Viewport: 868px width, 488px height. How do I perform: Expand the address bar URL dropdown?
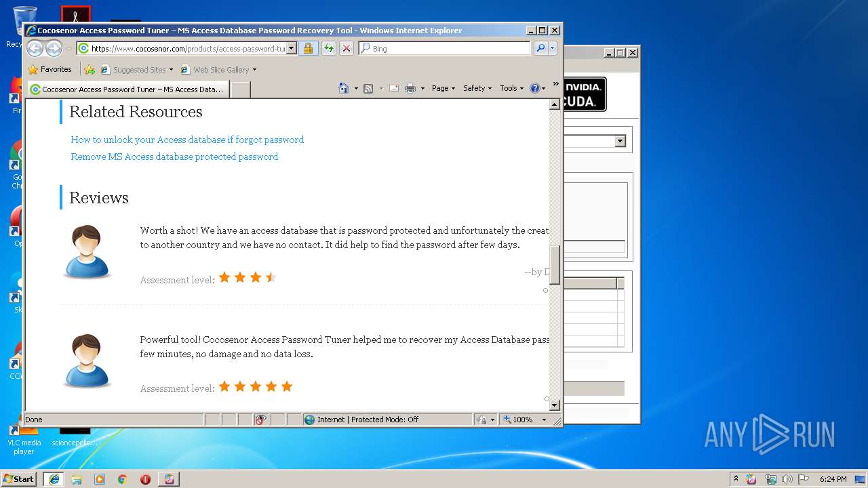point(292,48)
